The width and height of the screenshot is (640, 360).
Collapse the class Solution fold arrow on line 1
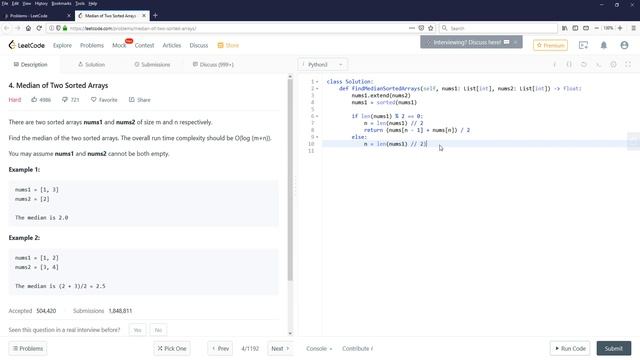click(317, 82)
